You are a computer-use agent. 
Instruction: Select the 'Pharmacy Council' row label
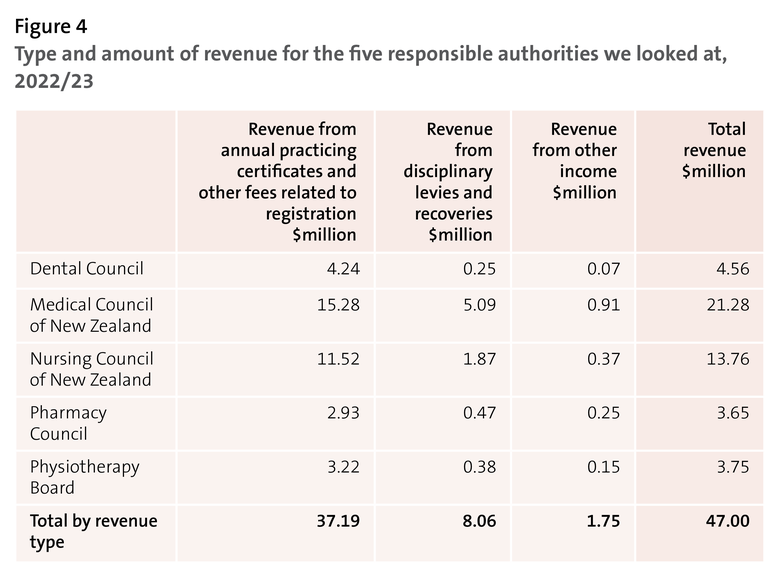pos(68,423)
